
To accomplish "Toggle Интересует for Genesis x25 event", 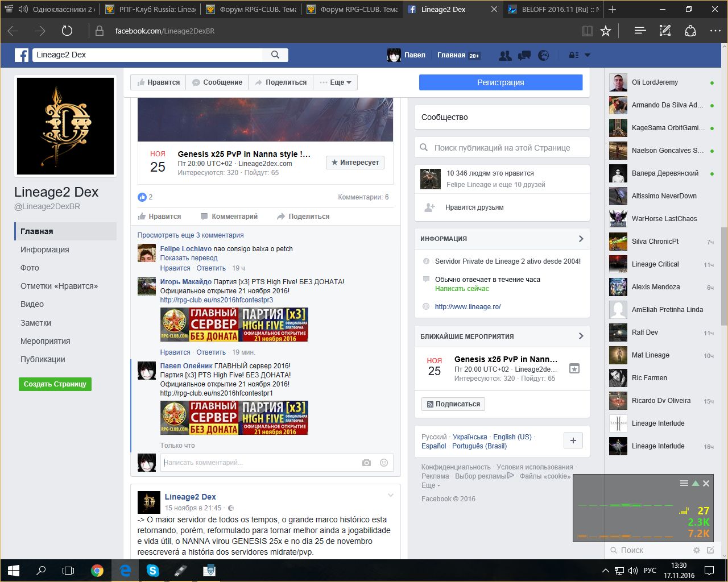I will (x=355, y=163).
